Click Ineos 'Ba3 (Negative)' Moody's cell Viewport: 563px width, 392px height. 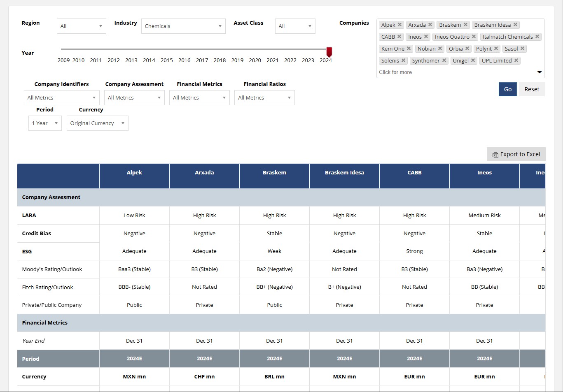click(484, 269)
